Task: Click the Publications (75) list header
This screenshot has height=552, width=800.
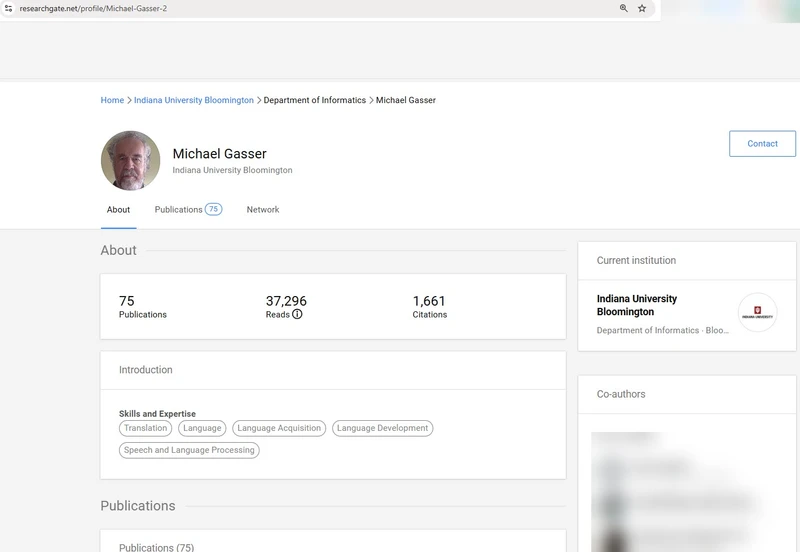Action: [x=156, y=547]
